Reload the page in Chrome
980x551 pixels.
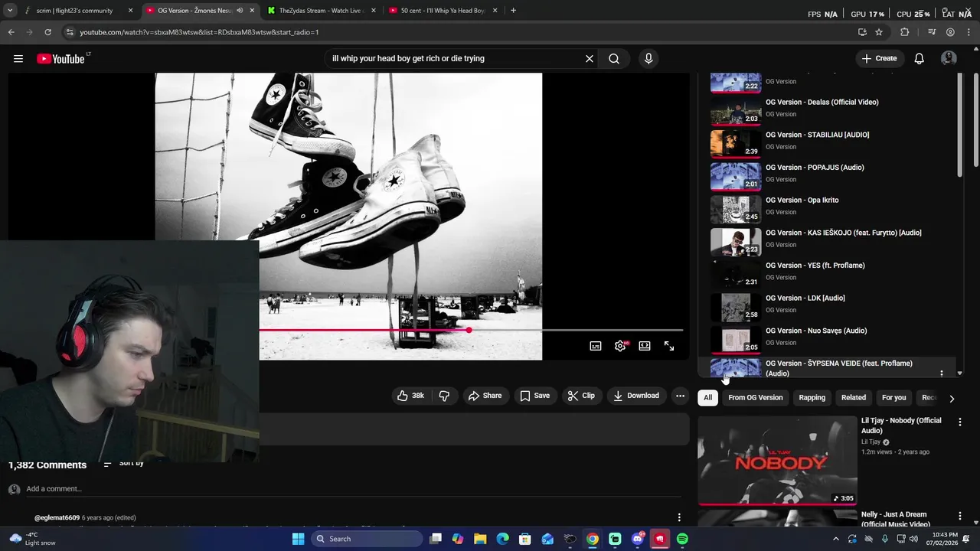[47, 32]
